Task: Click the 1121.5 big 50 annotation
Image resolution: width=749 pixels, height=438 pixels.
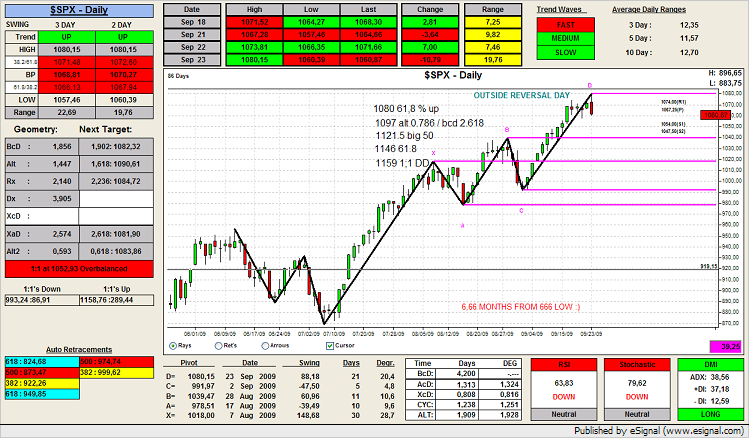Action: 404,136
